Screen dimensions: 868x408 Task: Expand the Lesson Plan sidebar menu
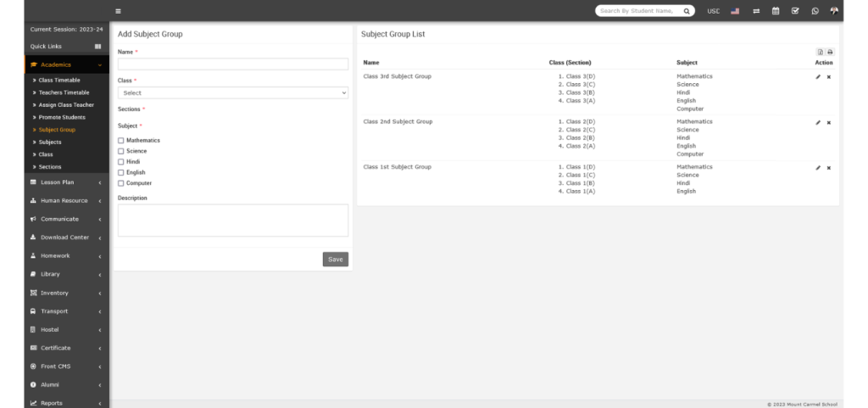pyautogui.click(x=66, y=182)
